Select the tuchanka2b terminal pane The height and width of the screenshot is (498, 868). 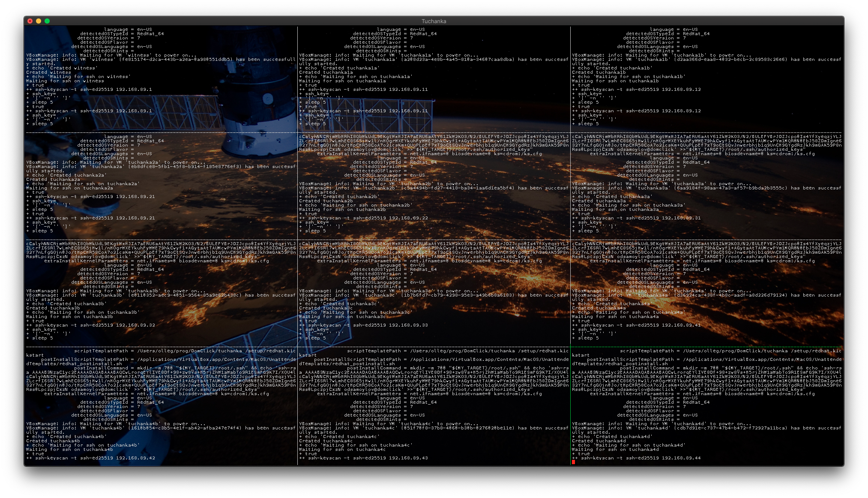[x=434, y=186]
